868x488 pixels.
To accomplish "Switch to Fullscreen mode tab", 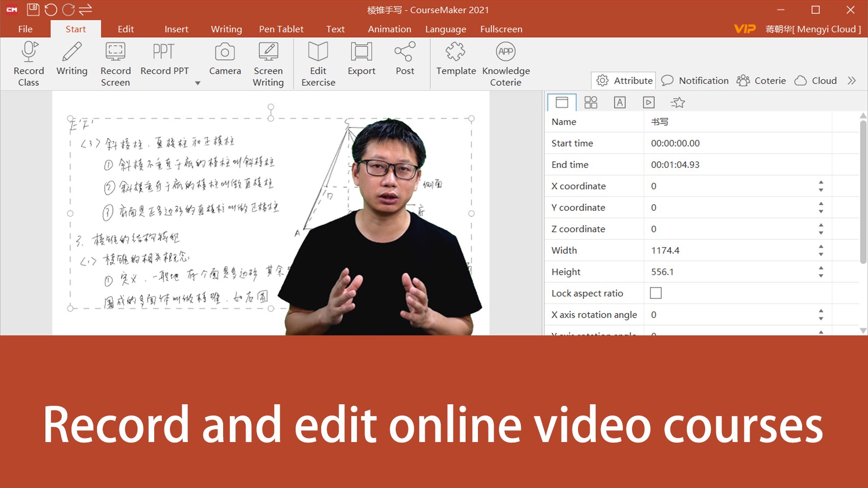I will click(x=501, y=29).
